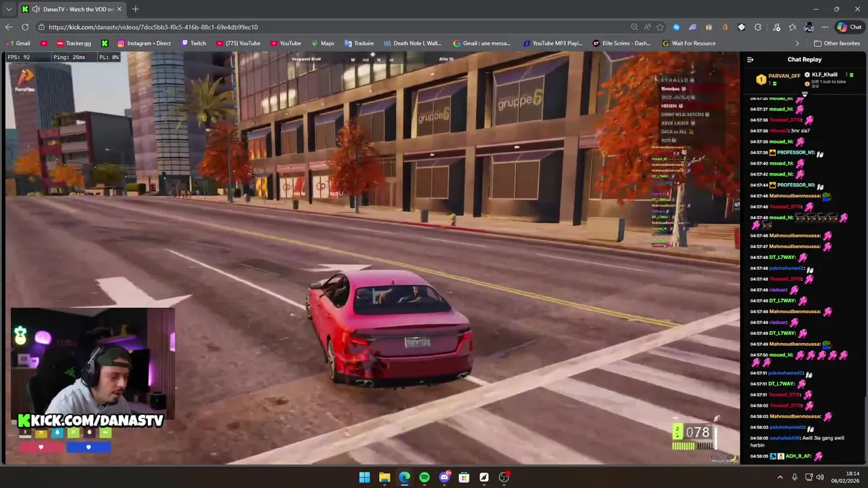Show more bookmarks chevron
The height and width of the screenshot is (488, 868).
point(797,43)
